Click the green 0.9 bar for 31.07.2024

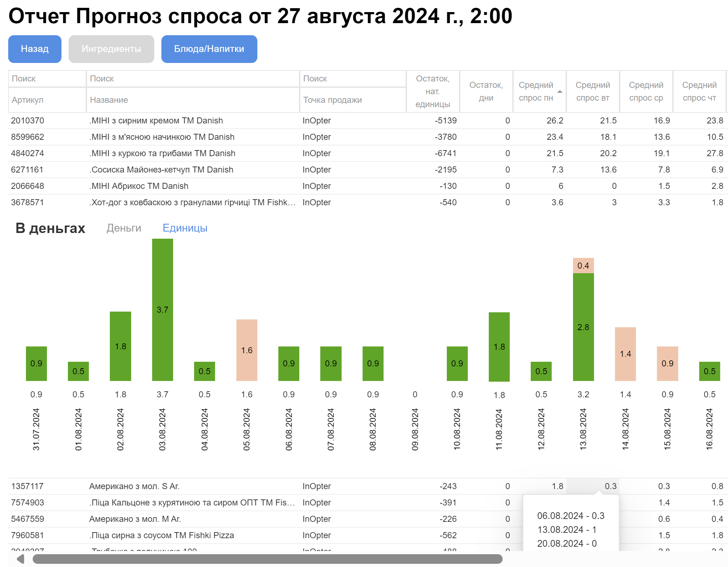coord(36,364)
